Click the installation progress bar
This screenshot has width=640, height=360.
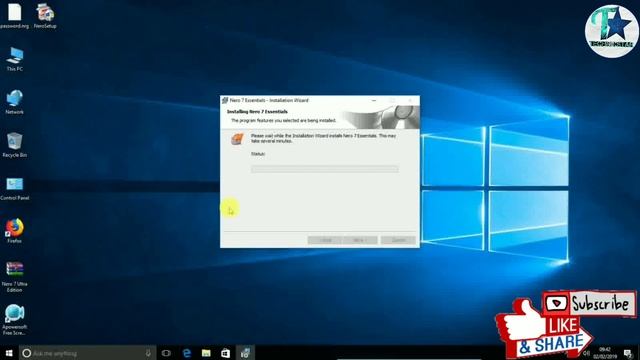tap(325, 169)
